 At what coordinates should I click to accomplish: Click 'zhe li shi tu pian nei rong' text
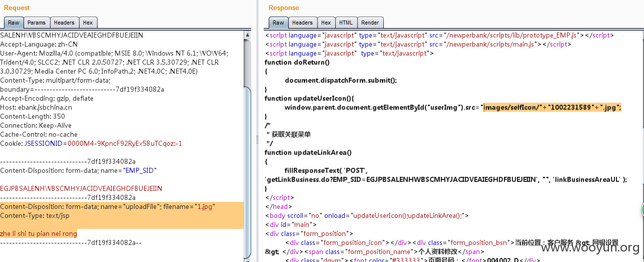[x=39, y=233]
